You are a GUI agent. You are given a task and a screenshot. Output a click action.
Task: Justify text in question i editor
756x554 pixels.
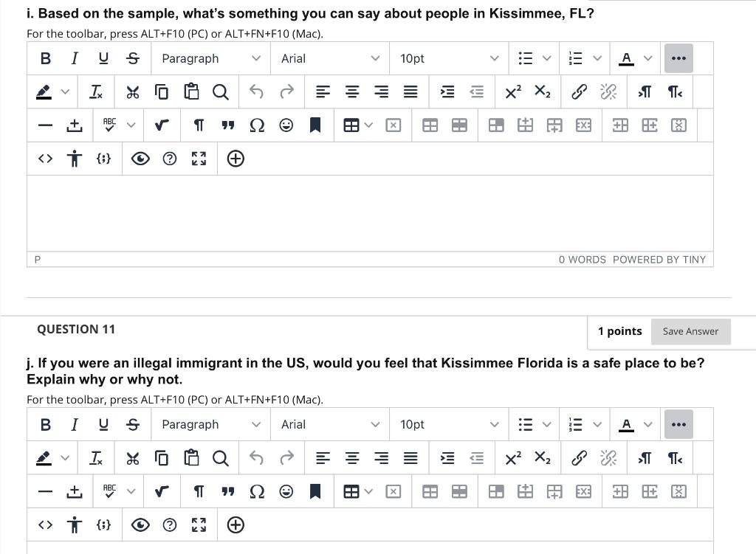tap(410, 91)
